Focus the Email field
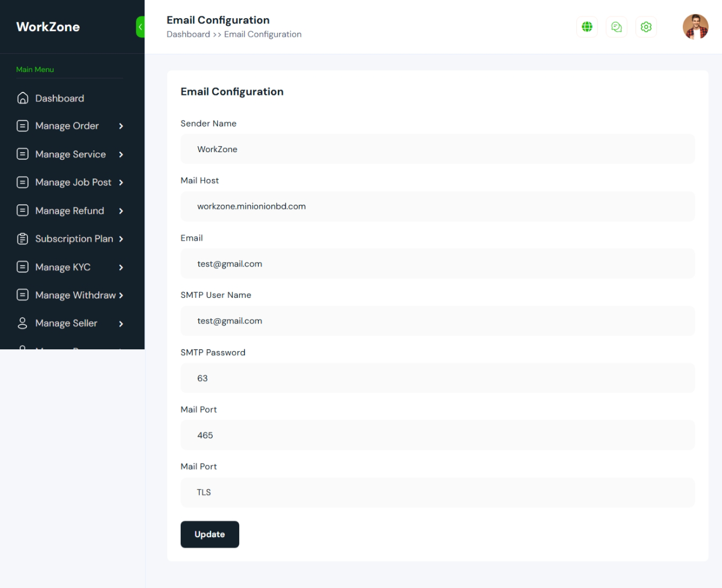Image resolution: width=722 pixels, height=588 pixels. (x=437, y=264)
